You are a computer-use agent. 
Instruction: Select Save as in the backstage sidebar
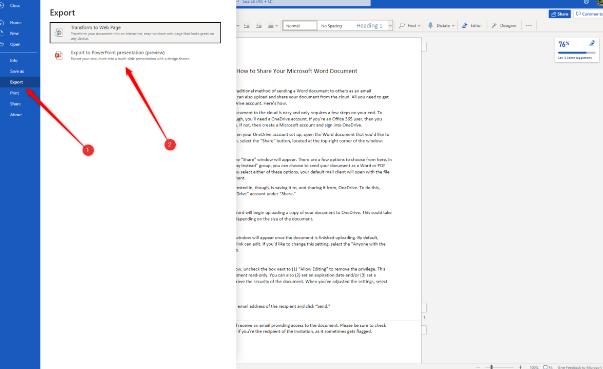pos(17,71)
